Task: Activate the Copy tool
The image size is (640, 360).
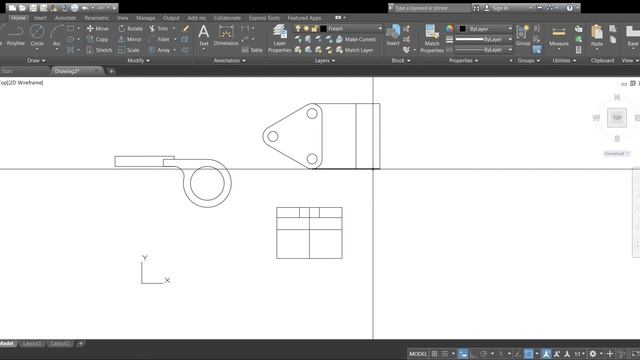Action: coord(97,39)
